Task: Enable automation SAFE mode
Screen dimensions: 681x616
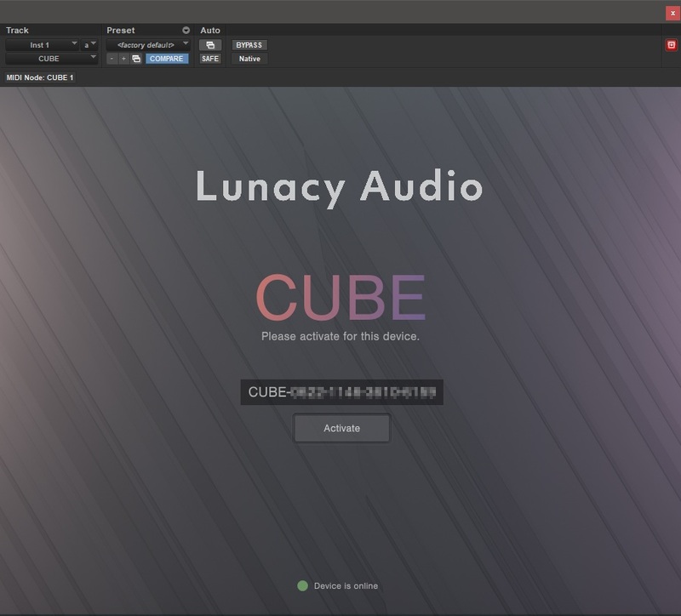Action: 210,57
